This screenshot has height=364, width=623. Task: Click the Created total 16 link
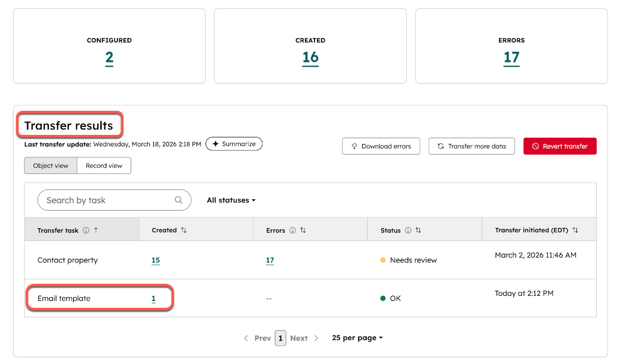[310, 58]
